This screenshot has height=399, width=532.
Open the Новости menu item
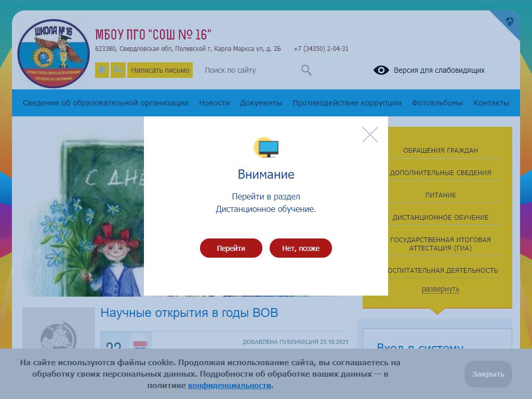pyautogui.click(x=214, y=103)
